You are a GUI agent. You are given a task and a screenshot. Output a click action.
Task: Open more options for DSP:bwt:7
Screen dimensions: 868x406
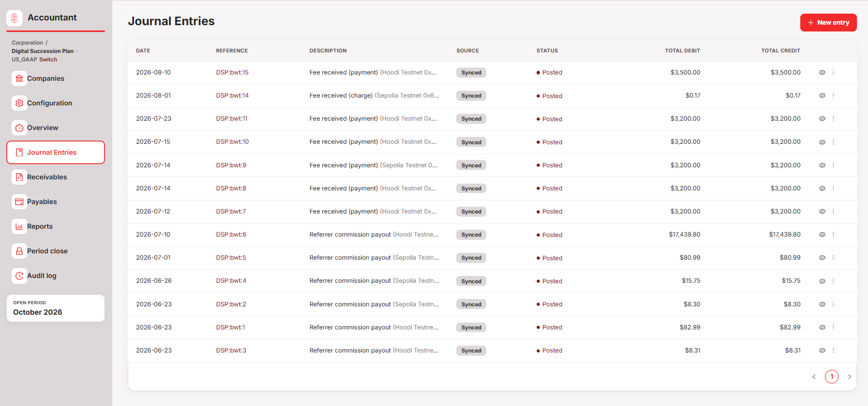pos(833,211)
